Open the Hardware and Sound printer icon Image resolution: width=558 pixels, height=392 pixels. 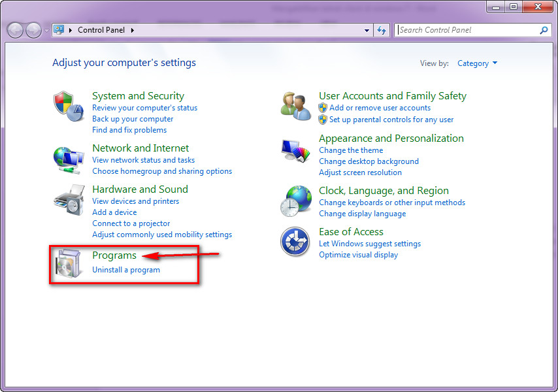click(x=69, y=199)
